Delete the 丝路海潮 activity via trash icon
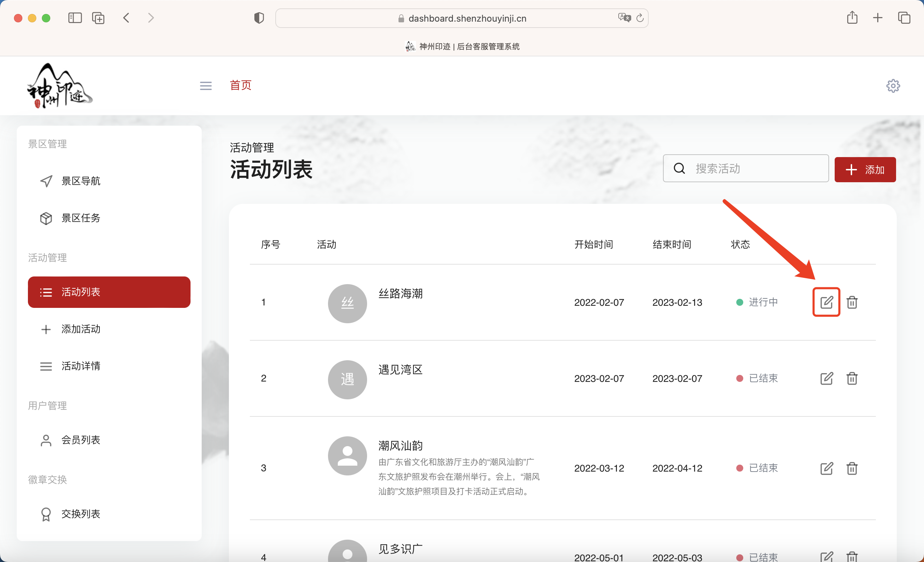The width and height of the screenshot is (924, 562). click(x=852, y=302)
